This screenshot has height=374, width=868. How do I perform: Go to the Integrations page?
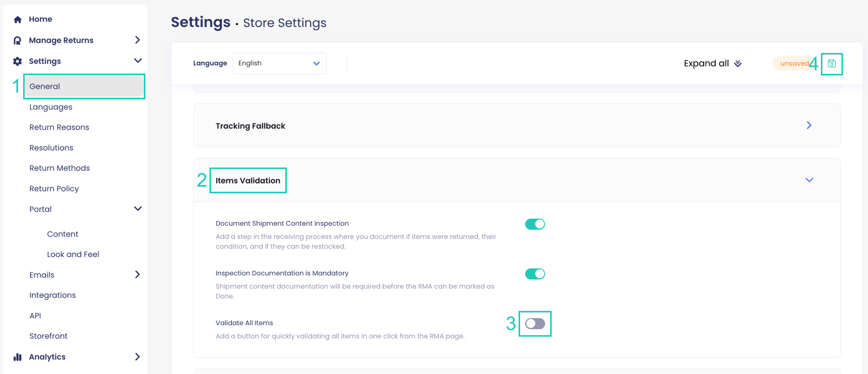pos(52,295)
